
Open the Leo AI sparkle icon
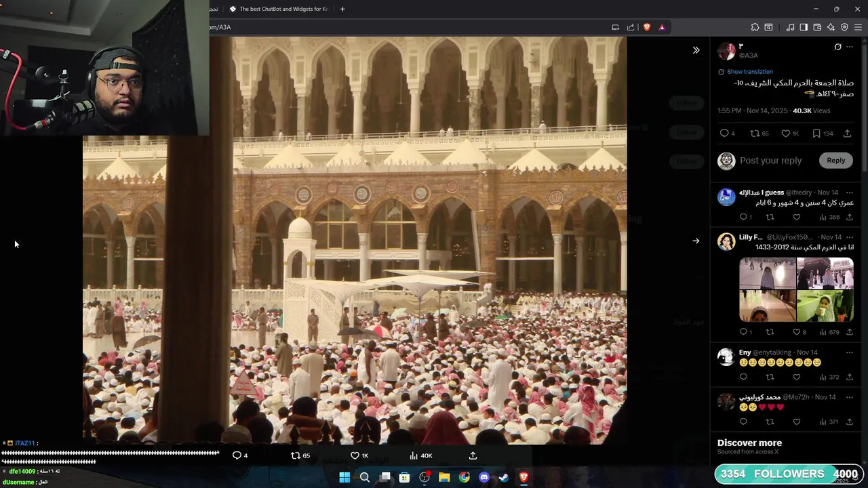(831, 27)
